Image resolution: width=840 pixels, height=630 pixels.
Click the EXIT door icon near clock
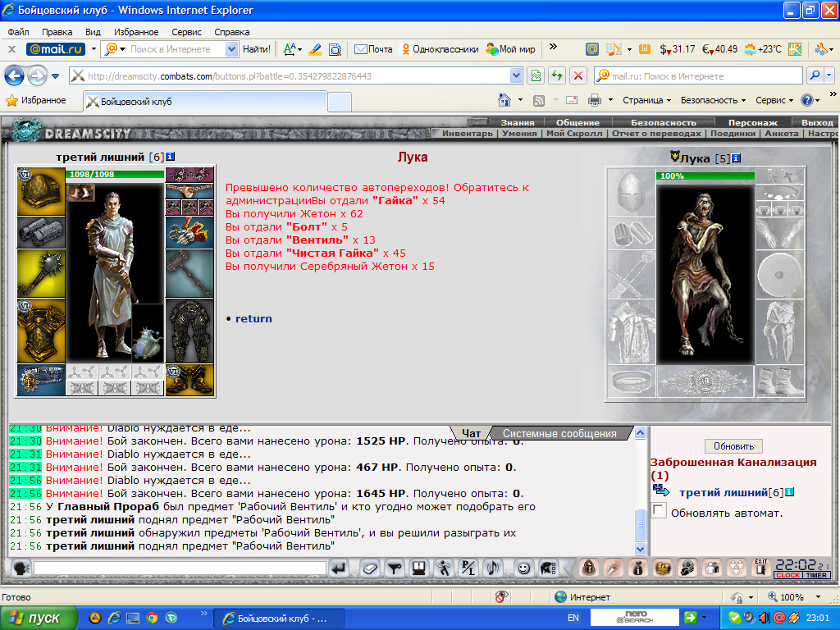[x=761, y=568]
